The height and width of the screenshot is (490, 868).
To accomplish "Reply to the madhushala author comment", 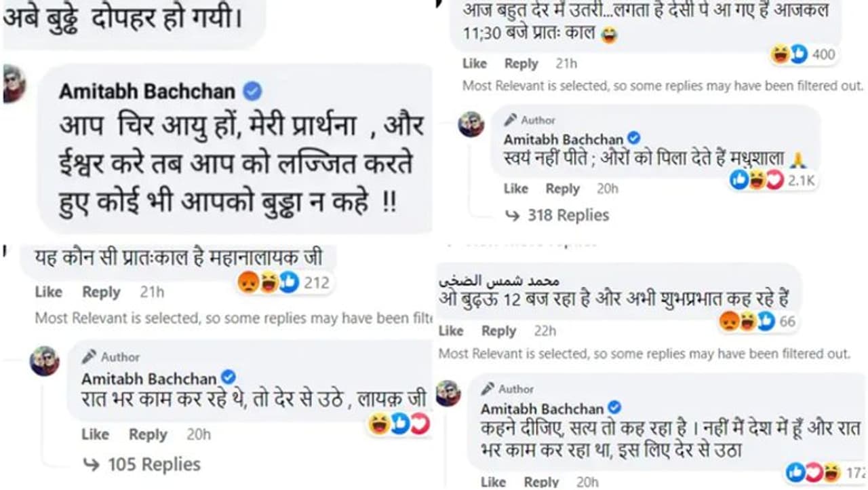I will [x=562, y=189].
